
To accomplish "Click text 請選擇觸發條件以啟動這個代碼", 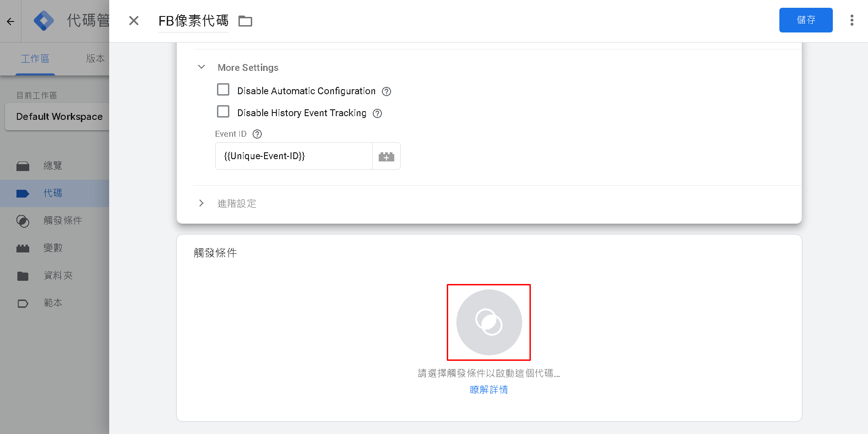I will tap(489, 373).
